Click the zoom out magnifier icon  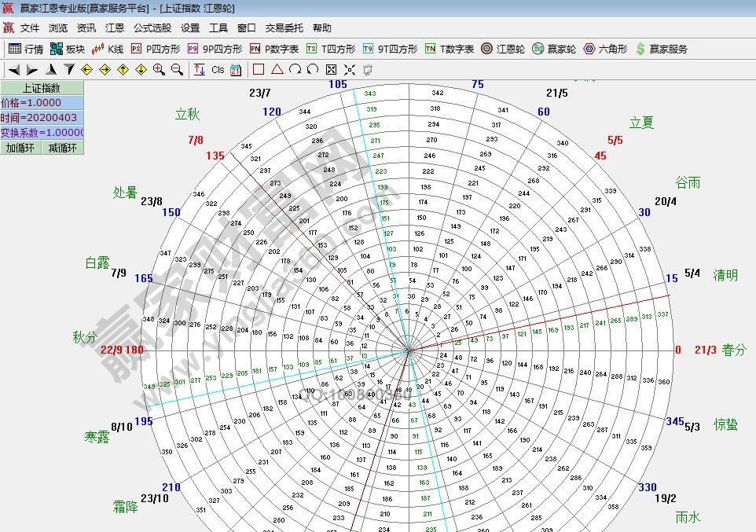click(178, 70)
